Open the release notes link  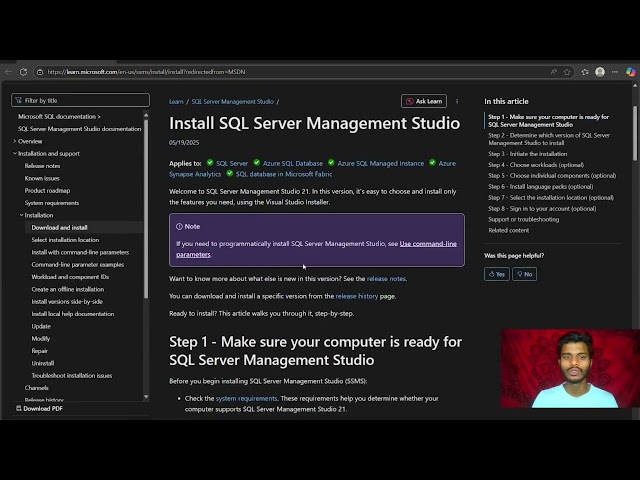click(386, 279)
